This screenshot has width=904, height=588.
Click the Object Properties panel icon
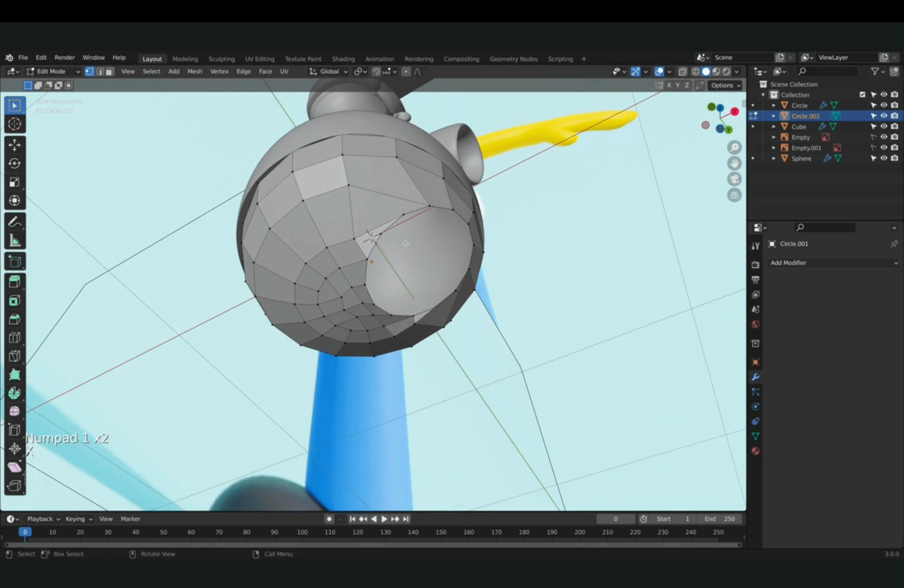[x=756, y=361]
